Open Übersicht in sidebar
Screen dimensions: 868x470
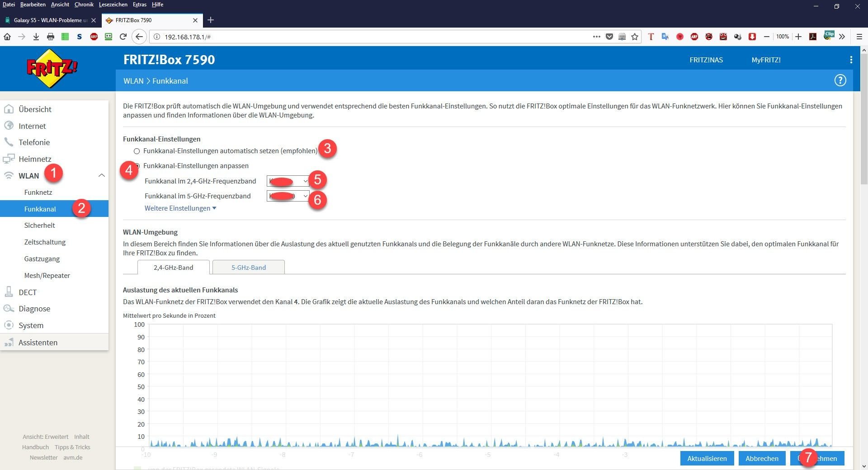click(x=54, y=109)
